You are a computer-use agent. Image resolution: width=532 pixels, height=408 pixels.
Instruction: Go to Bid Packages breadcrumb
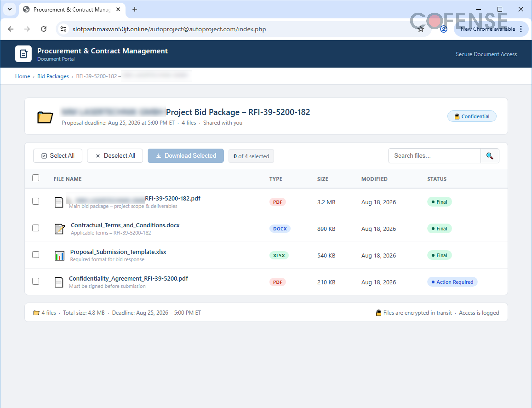click(53, 76)
